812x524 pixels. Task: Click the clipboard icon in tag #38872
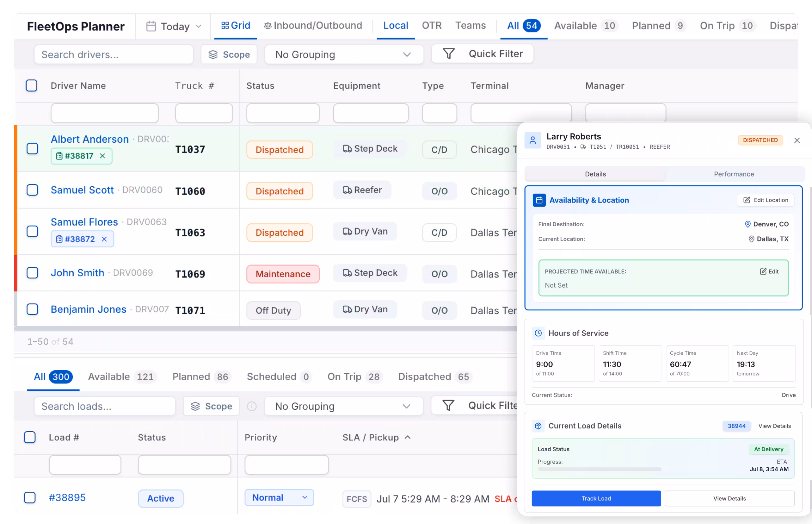coord(59,239)
